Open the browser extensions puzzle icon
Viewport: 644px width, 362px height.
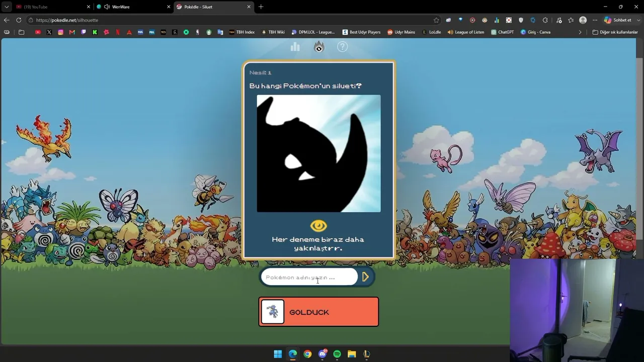click(545, 20)
